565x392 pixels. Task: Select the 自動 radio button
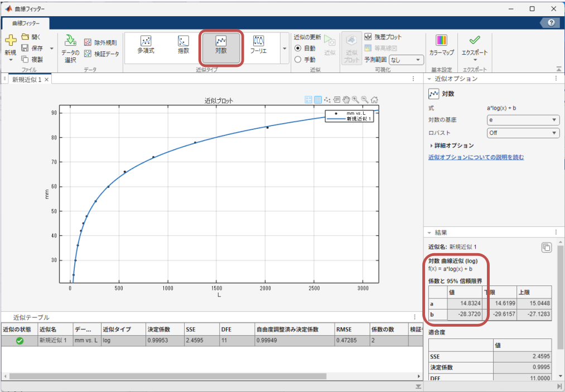[298, 49]
